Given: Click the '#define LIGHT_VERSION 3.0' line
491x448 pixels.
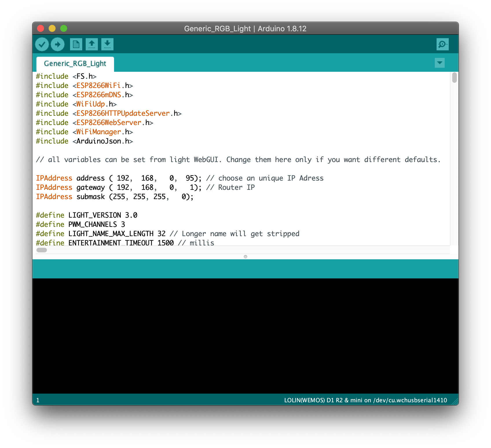Looking at the screenshot, I should (x=87, y=215).
